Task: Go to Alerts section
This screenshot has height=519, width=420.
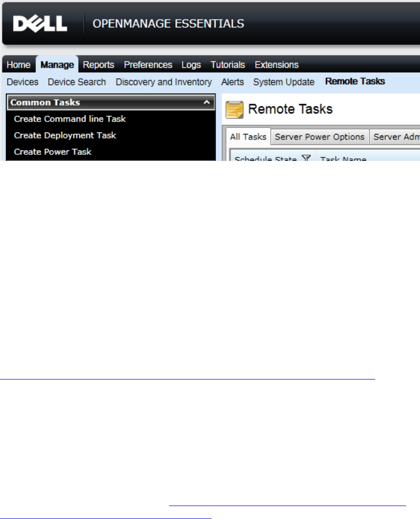Action: click(x=232, y=82)
